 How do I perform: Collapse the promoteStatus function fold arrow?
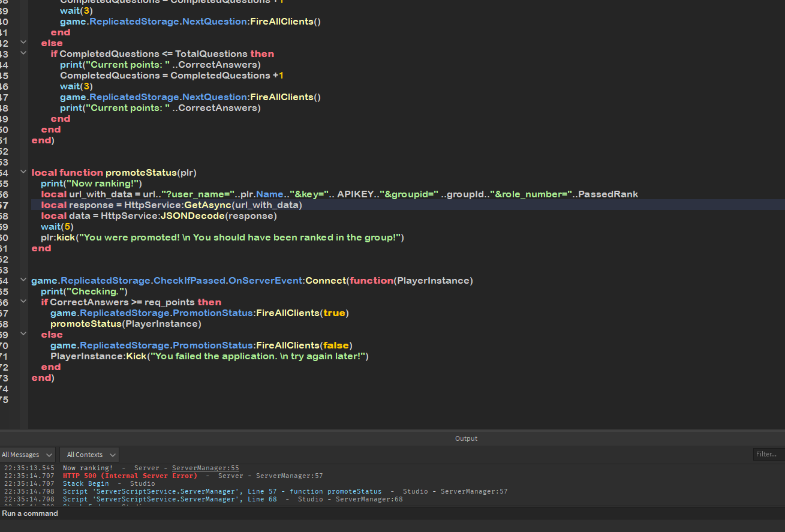click(23, 172)
